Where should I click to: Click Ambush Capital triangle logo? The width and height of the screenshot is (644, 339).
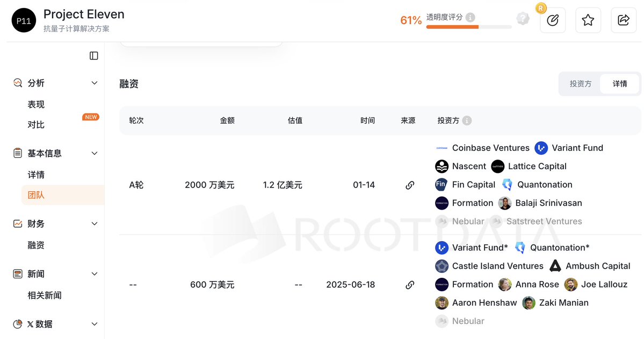(555, 266)
